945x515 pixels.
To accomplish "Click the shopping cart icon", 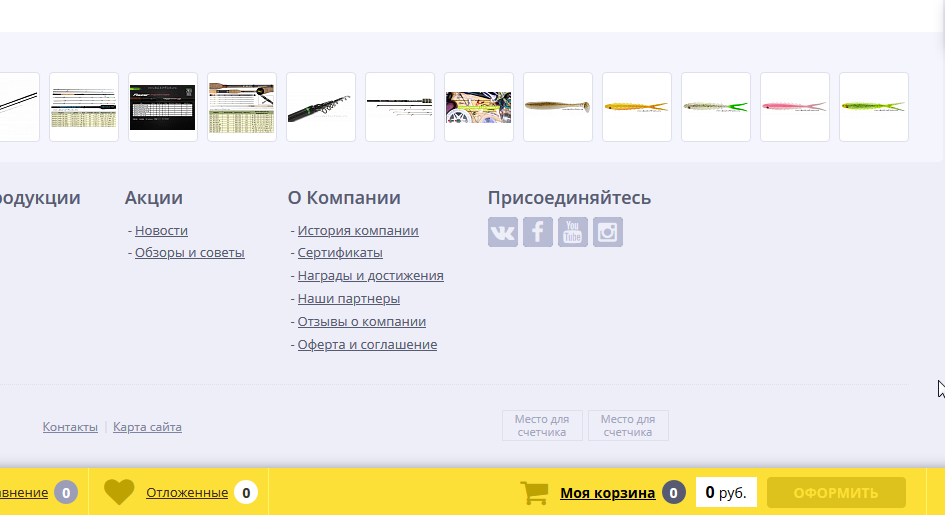I will (535, 492).
